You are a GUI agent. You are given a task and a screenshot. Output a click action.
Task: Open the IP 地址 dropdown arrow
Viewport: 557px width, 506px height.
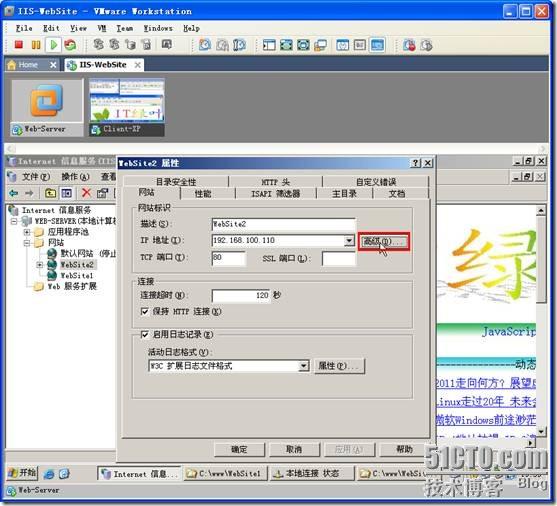pos(349,241)
